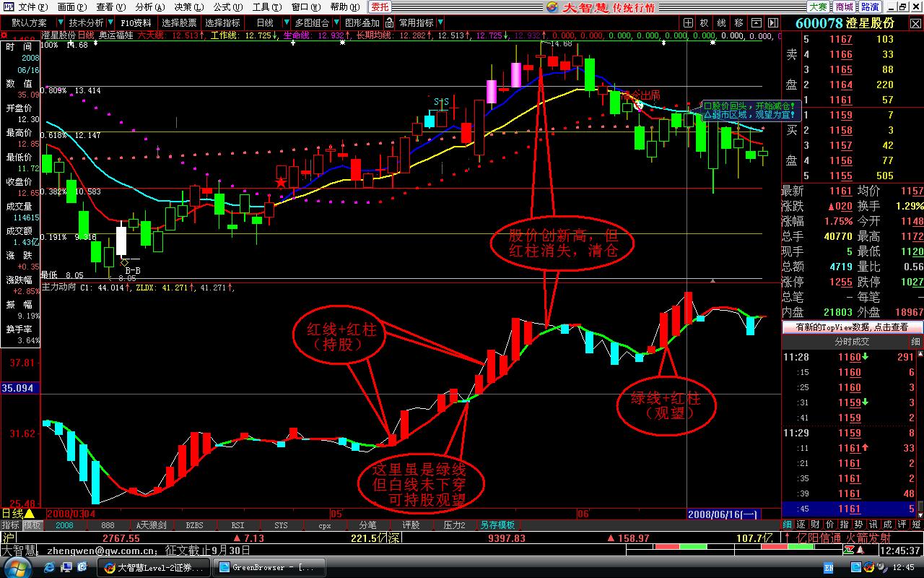This screenshot has height=578, width=924.
Task: Click the 选择股票 toolbar button
Action: [x=179, y=23]
